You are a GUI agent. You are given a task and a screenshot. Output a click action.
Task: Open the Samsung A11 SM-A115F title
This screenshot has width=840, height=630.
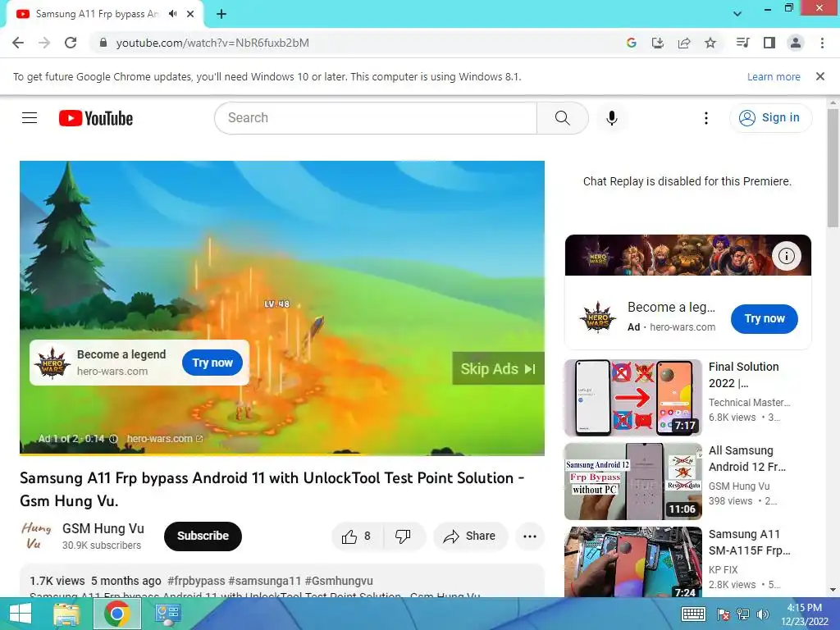[750, 542]
